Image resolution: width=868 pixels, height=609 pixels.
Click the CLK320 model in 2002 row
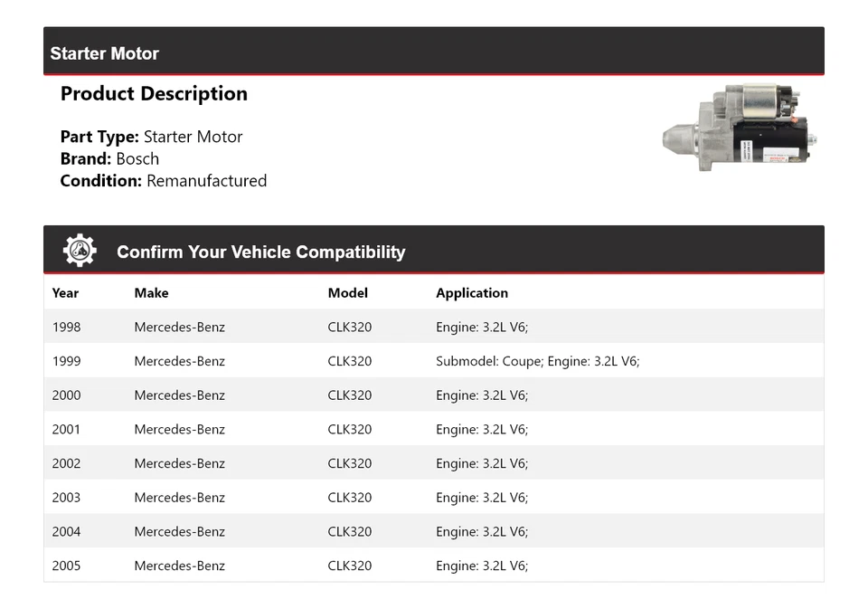tap(349, 463)
